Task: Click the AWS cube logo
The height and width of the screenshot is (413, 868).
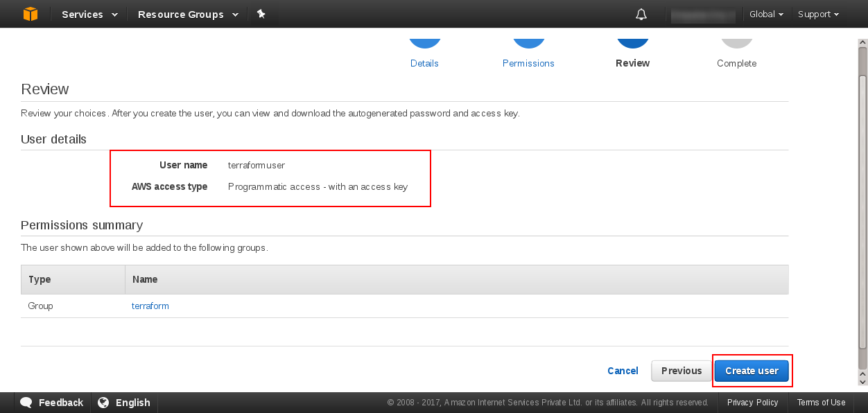Action: pos(31,14)
